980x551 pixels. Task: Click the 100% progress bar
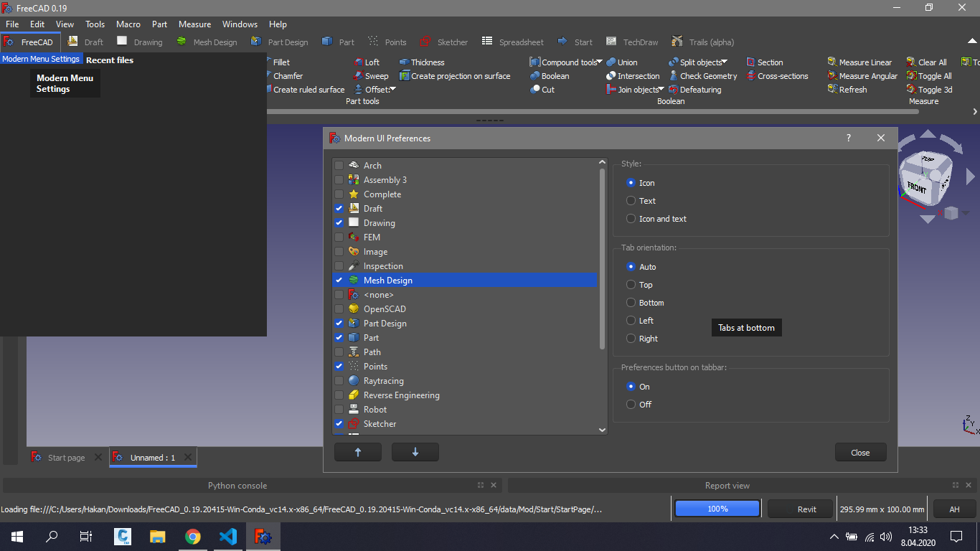pyautogui.click(x=717, y=509)
